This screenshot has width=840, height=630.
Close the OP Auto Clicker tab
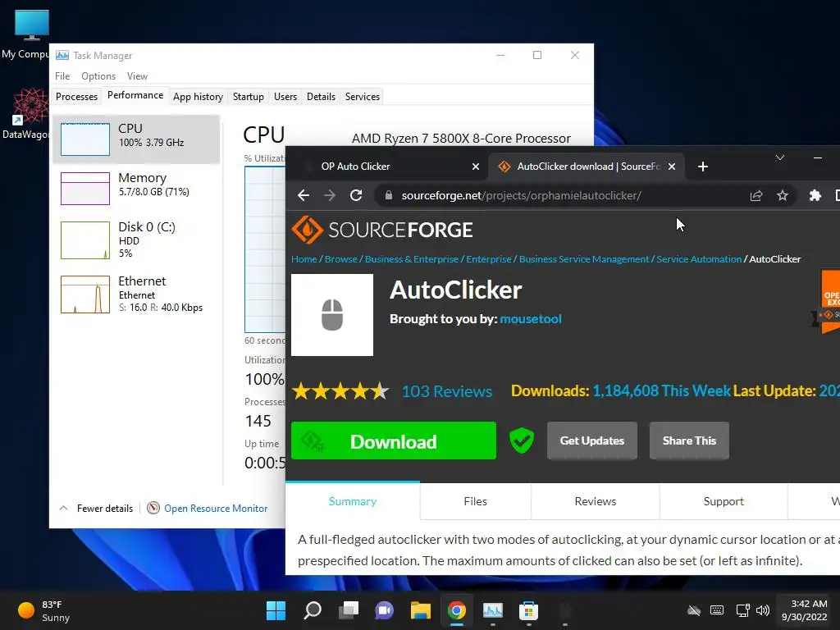click(x=475, y=167)
